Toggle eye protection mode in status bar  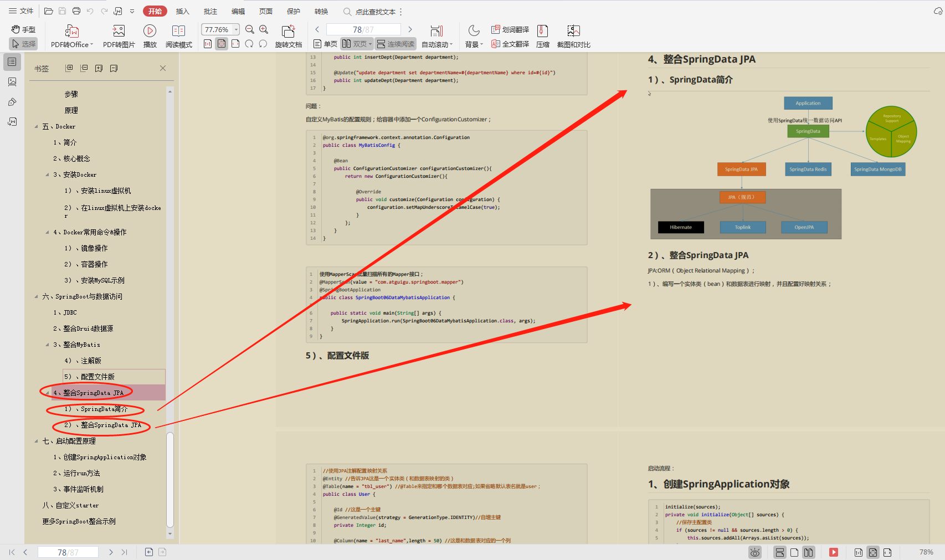pos(755,552)
